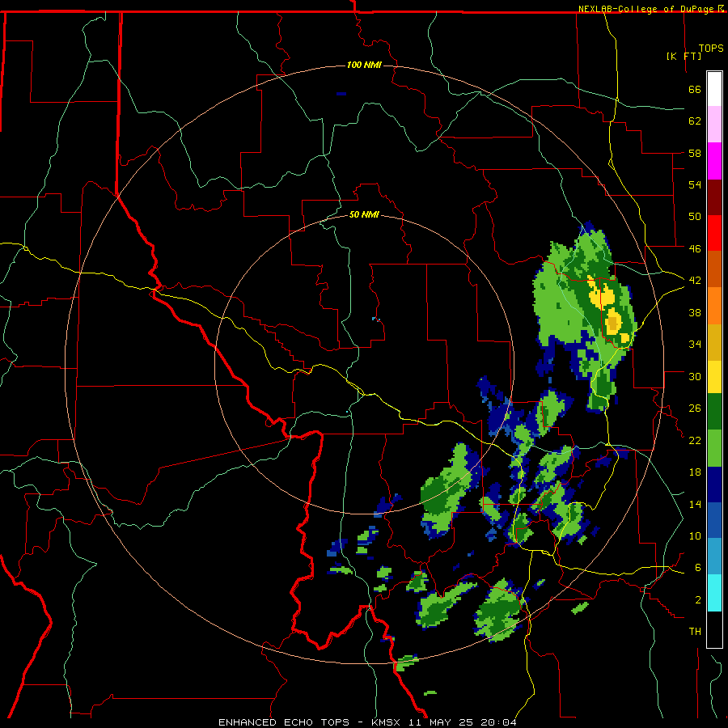Screen dimensions: 728x728
Task: Click the navy 22 kft legend swatch
Action: [714, 485]
